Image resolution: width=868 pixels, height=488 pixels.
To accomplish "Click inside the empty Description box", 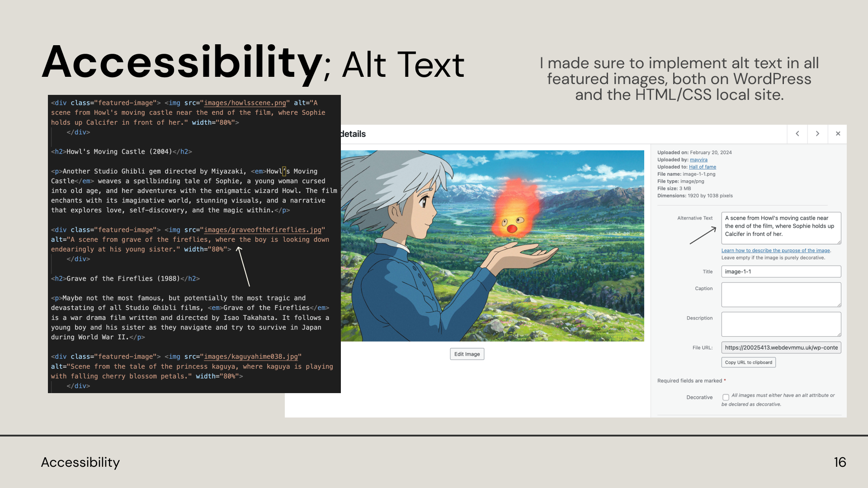I will pyautogui.click(x=781, y=324).
